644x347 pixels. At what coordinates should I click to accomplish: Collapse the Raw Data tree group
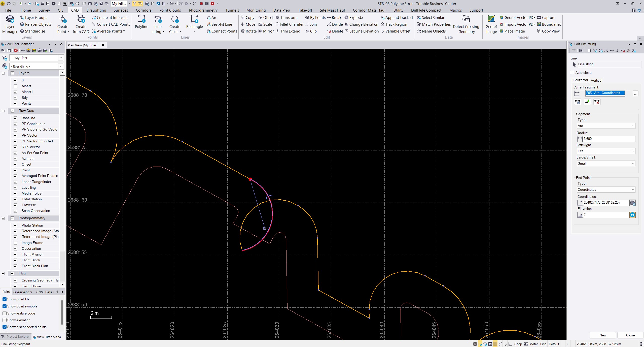(x=3, y=111)
